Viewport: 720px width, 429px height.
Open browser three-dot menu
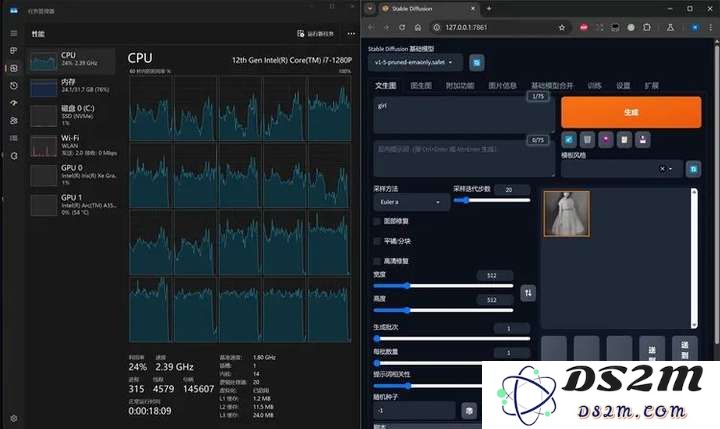click(x=710, y=28)
